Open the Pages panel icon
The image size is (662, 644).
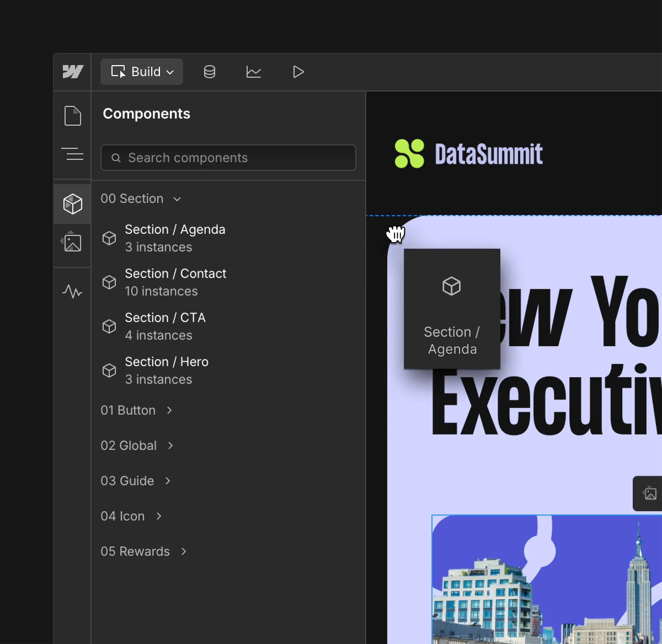click(72, 116)
